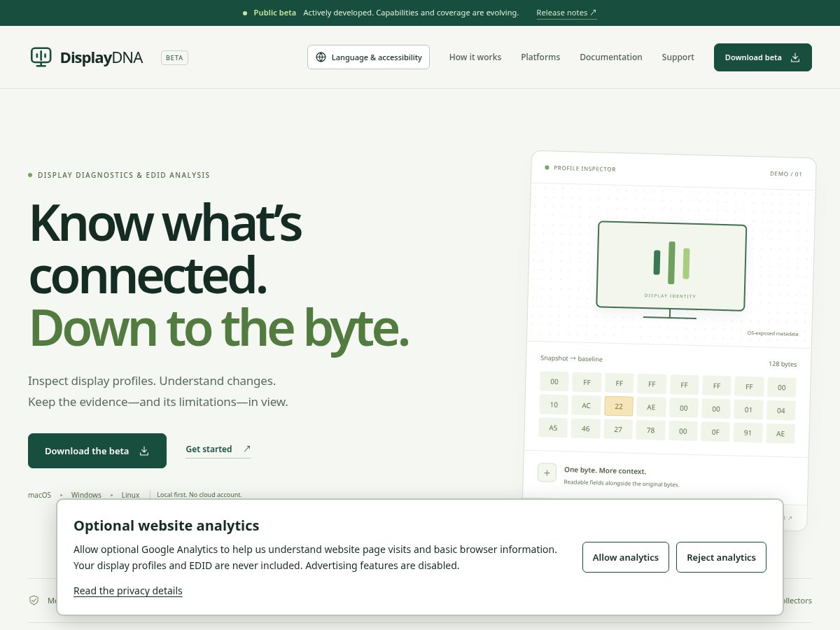The width and height of the screenshot is (840, 630).
Task: Click Local first. No cloud account. text
Action: pyautogui.click(x=199, y=495)
